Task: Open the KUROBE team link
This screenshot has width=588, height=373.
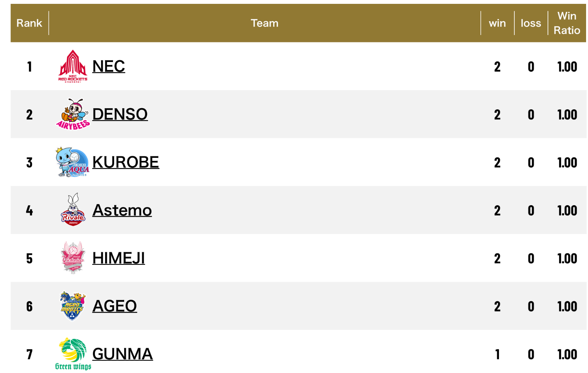Action: click(126, 162)
